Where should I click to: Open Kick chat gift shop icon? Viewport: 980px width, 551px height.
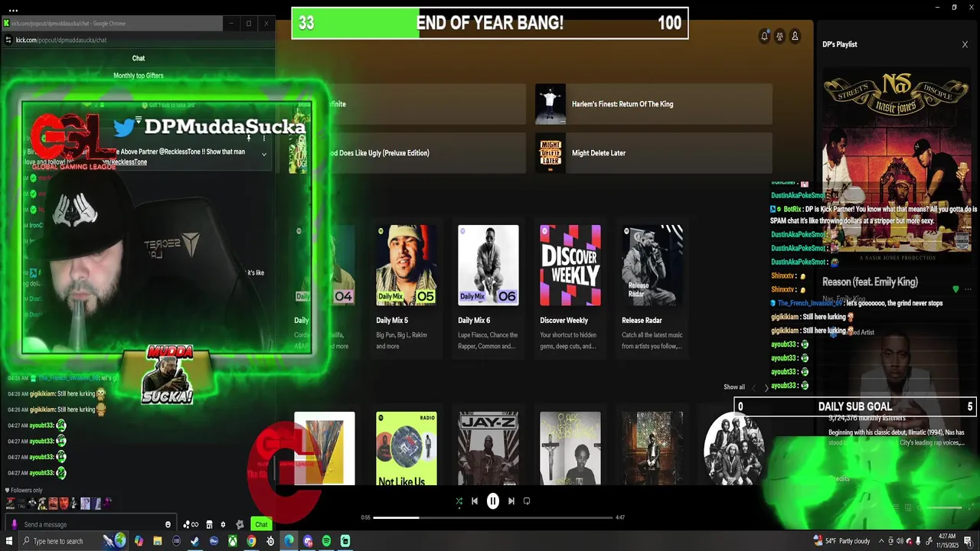tap(209, 524)
